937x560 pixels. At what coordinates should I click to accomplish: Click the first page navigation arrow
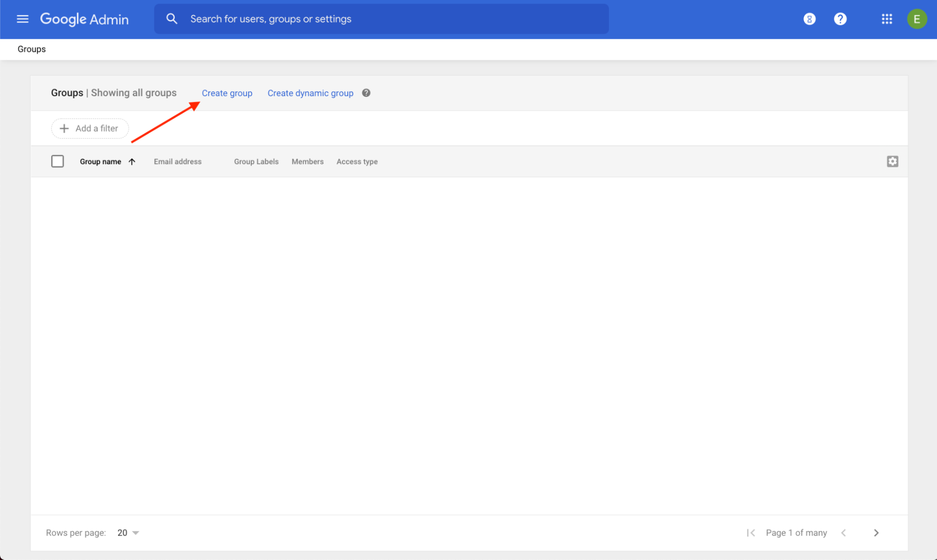[749, 532]
